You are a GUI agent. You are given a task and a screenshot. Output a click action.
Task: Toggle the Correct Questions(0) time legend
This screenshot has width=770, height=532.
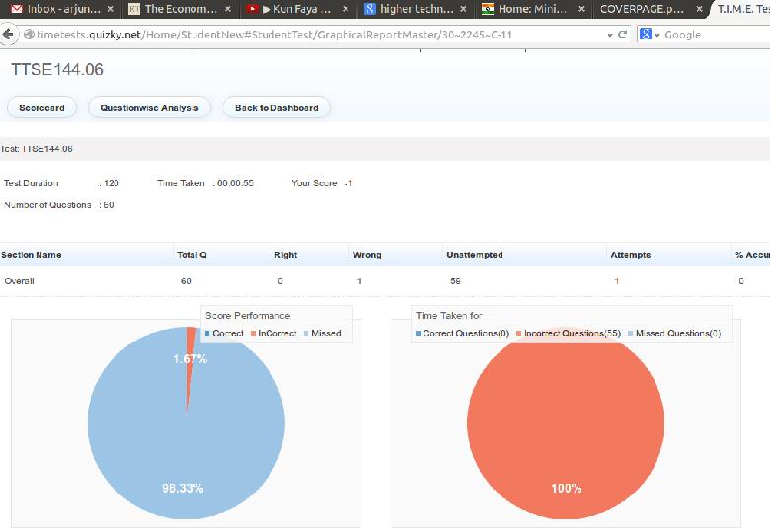[462, 334]
